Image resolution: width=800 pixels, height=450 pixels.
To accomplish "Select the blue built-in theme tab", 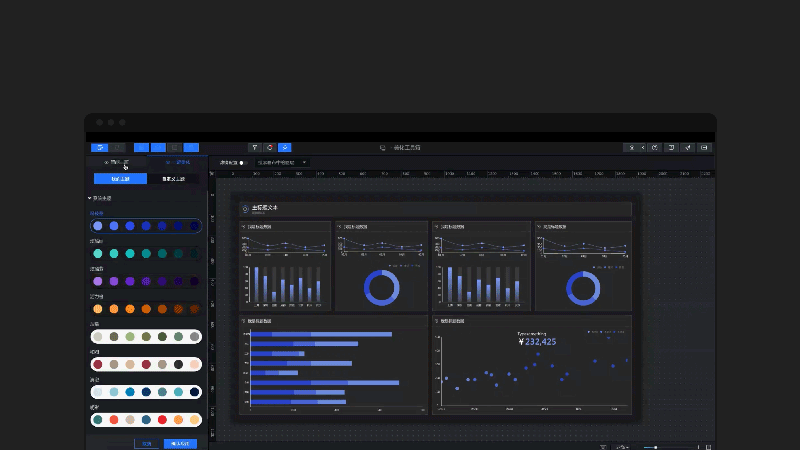I will [120, 179].
